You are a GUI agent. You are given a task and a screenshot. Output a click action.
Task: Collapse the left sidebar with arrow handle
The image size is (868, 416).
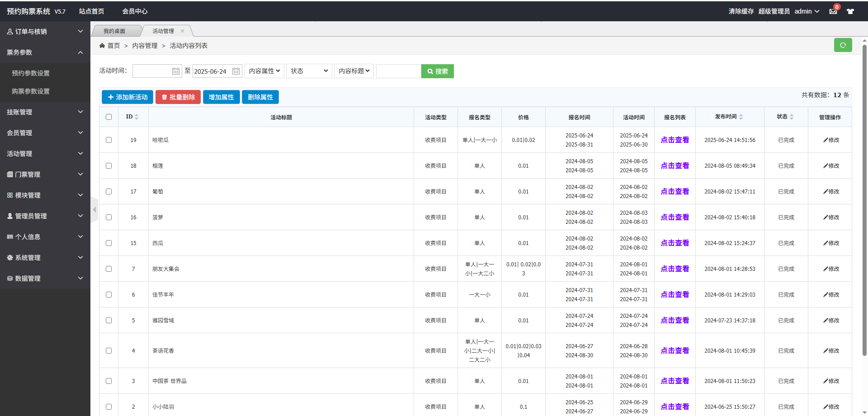tap(94, 210)
